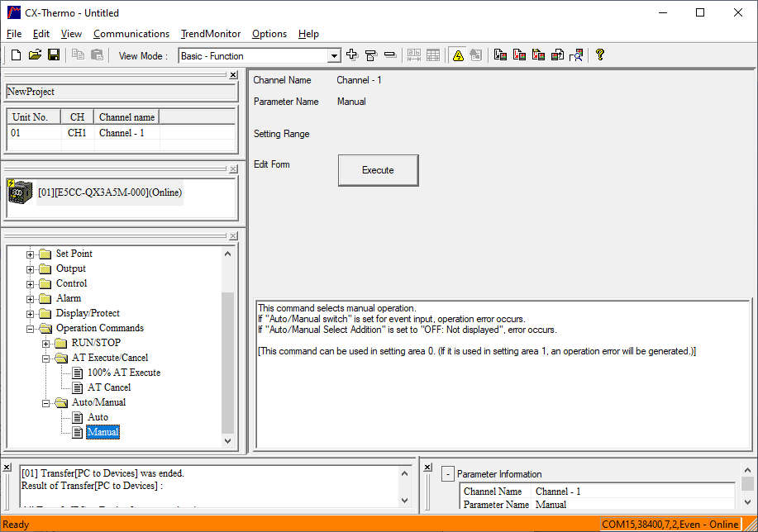Click the Auto command document icon

click(78, 417)
